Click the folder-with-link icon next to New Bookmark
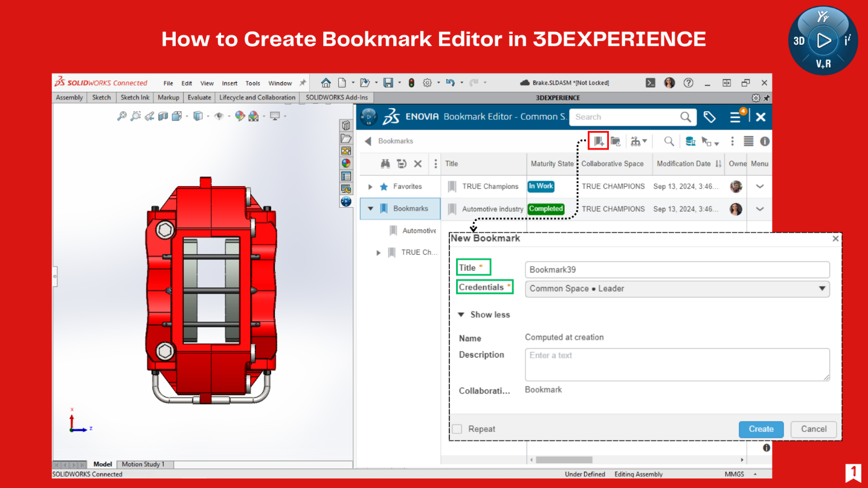The height and width of the screenshot is (488, 868). click(616, 141)
